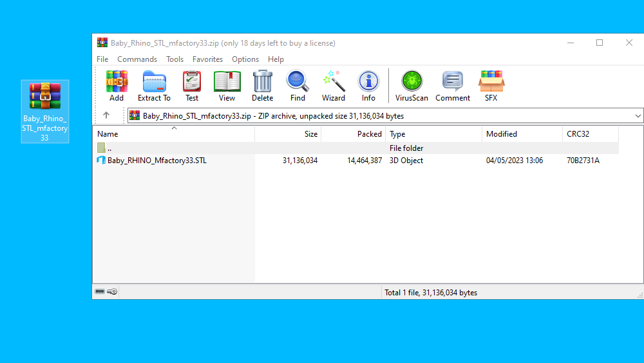Open the File menu
Viewport: 644px width, 363px height.
[102, 59]
